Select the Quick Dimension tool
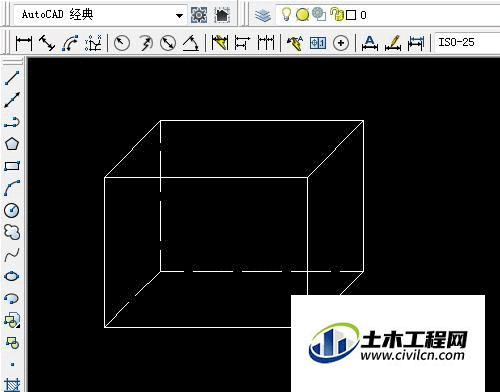Image resolution: width=500 pixels, height=392 pixels. click(x=220, y=43)
